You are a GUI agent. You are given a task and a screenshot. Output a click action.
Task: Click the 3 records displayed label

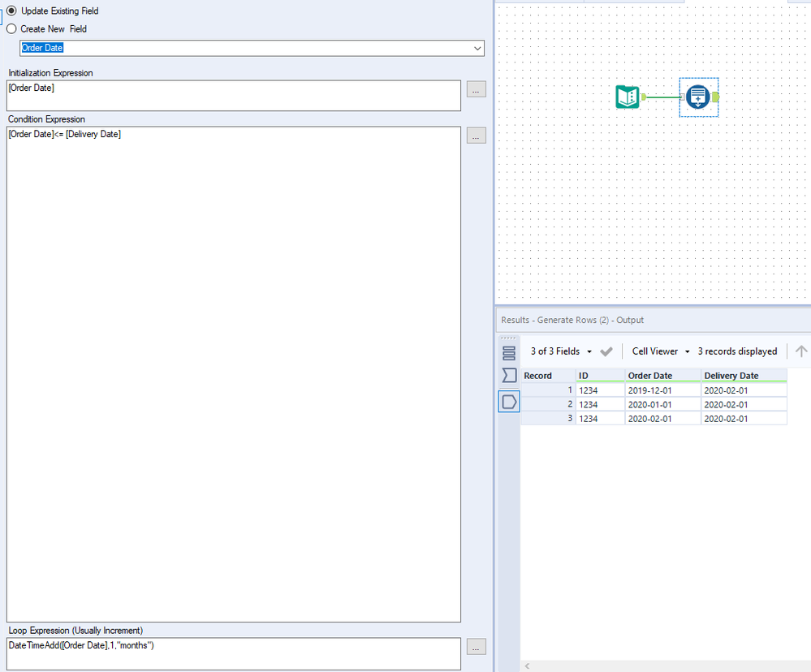tap(737, 351)
